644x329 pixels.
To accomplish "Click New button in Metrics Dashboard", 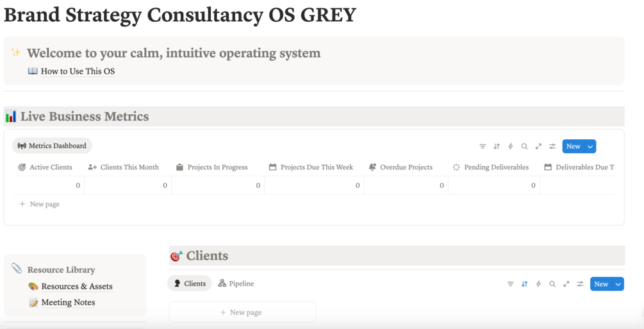I will [573, 146].
